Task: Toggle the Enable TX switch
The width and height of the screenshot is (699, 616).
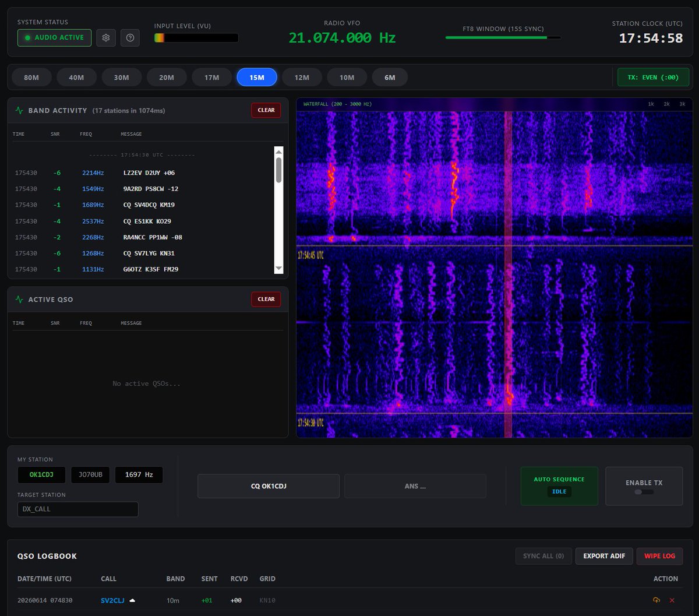Action: [x=644, y=492]
